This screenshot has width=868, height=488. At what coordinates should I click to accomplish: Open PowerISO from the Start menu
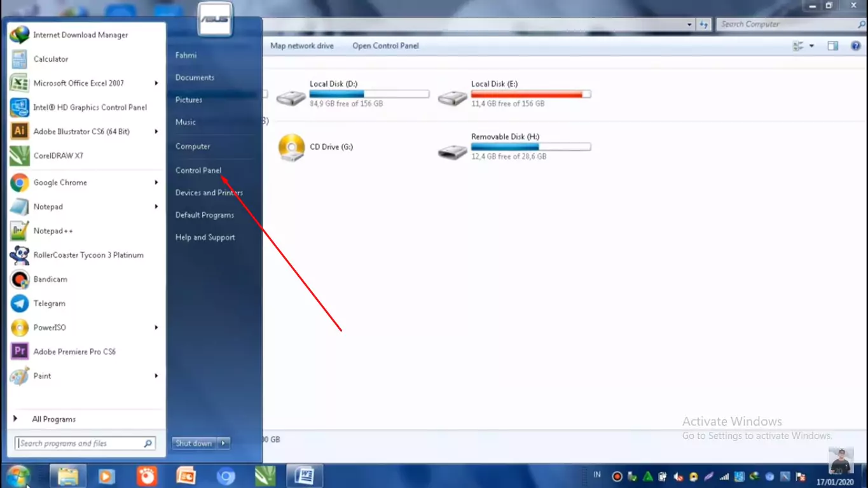[x=50, y=328]
